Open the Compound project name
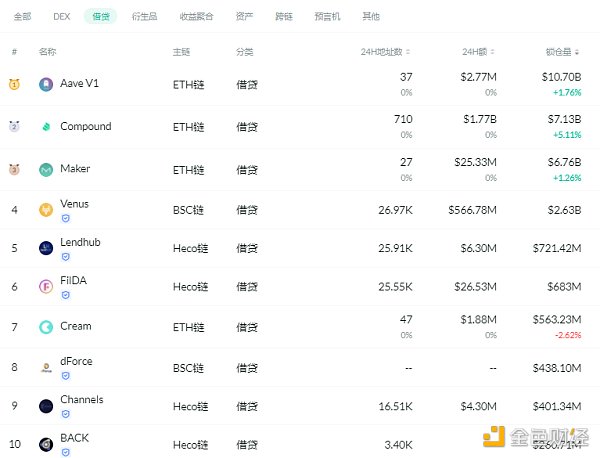Image resolution: width=600 pixels, height=458 pixels. (x=86, y=126)
